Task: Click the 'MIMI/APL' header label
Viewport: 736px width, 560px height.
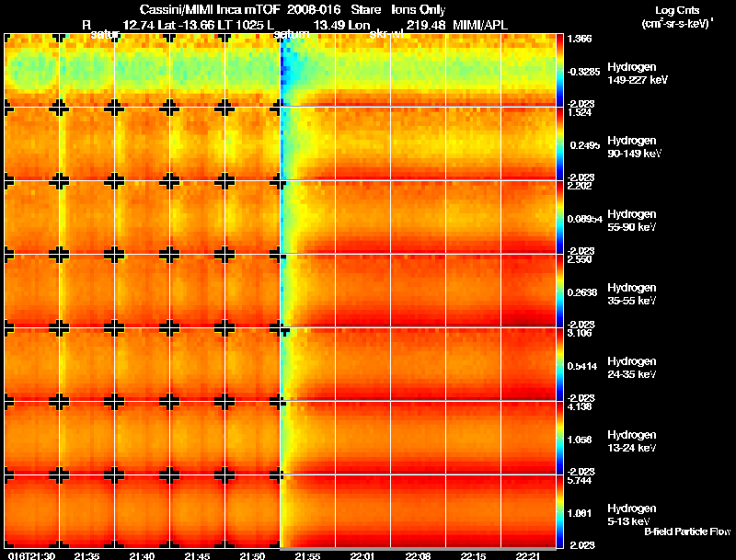Action: (480, 25)
